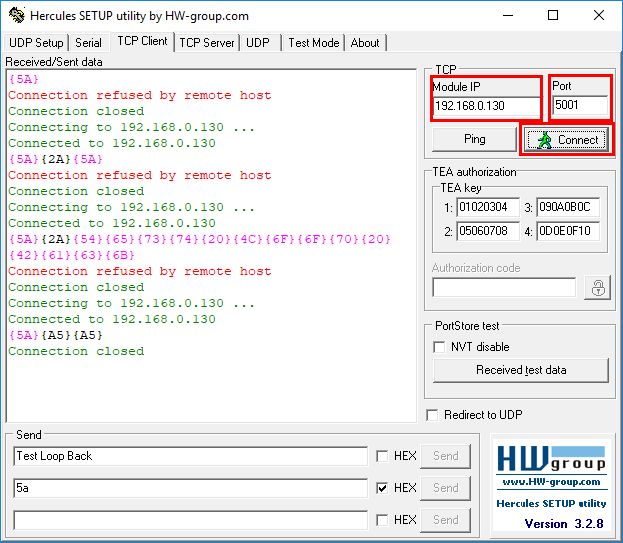Click the line '{5A}{2A}{5A}' in the log

(56, 159)
